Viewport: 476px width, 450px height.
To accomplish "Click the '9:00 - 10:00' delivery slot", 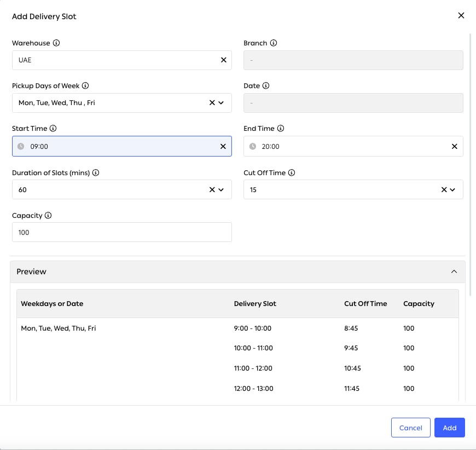I will tap(253, 328).
